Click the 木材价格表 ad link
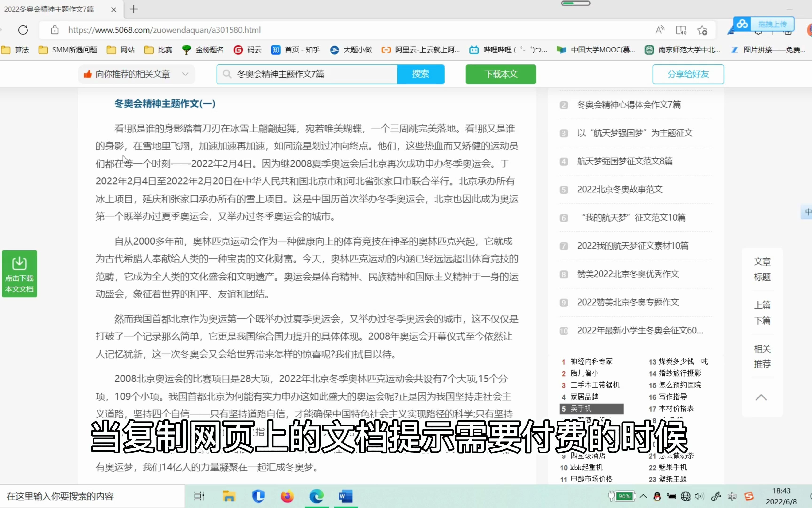This screenshot has width=812, height=508. (676, 409)
